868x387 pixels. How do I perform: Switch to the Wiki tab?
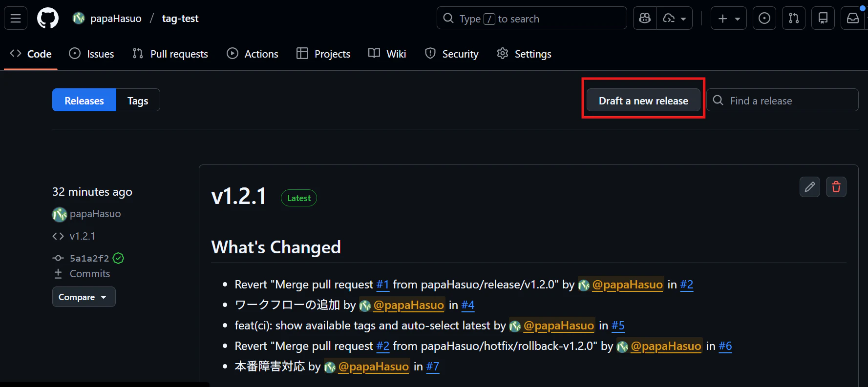tap(387, 54)
